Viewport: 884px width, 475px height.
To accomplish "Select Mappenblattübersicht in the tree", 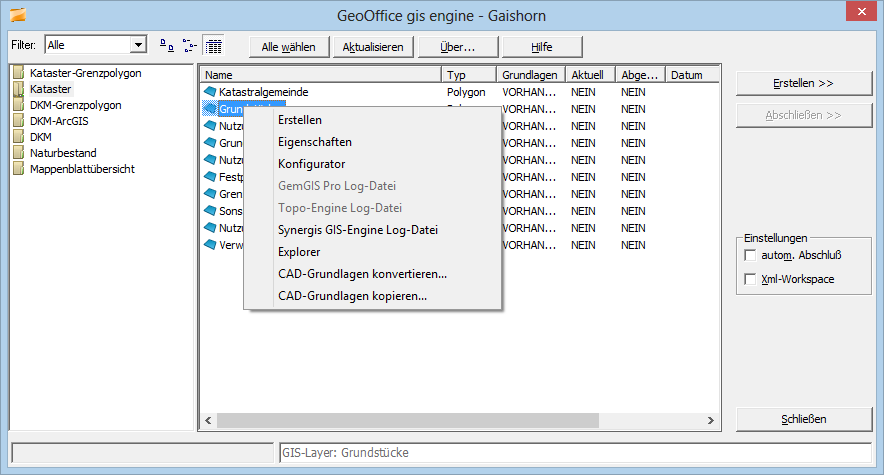I will click(x=82, y=168).
